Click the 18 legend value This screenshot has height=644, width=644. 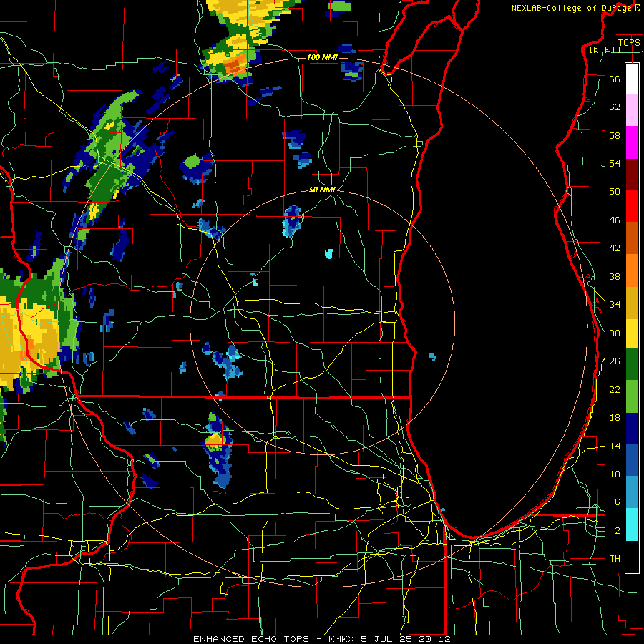[x=615, y=418]
